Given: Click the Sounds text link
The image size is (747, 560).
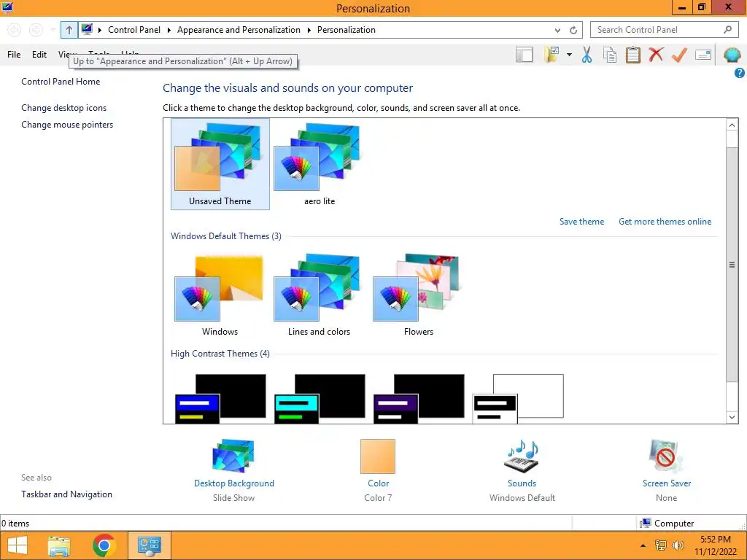Looking at the screenshot, I should (x=522, y=483).
